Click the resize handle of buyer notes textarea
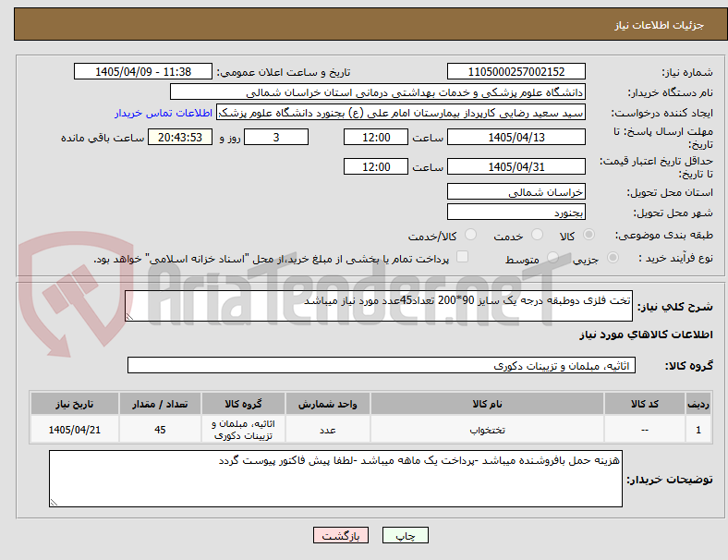The image size is (728, 560). pyautogui.click(x=54, y=502)
